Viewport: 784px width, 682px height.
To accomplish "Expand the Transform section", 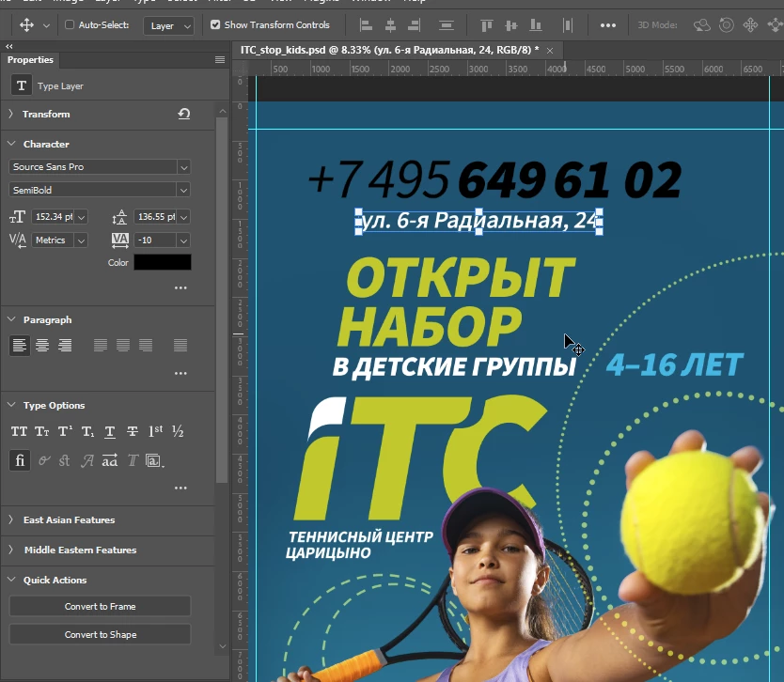I will point(10,114).
